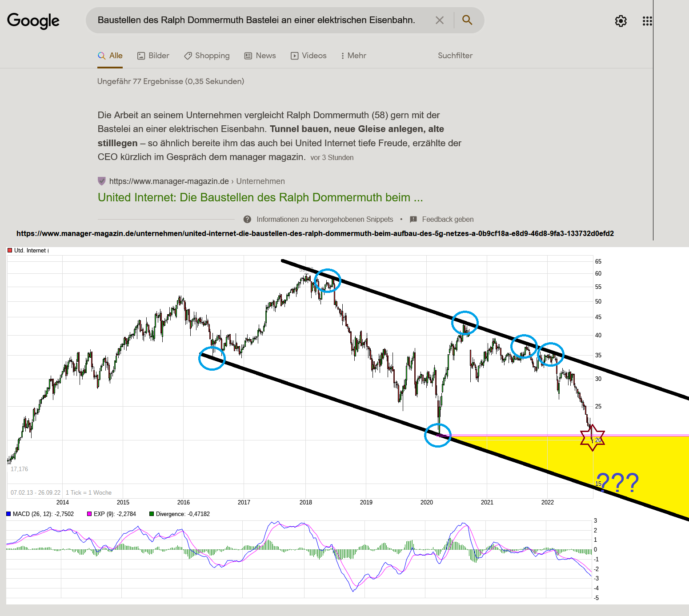Click the -4 label on MACD axis

[x=597, y=588]
